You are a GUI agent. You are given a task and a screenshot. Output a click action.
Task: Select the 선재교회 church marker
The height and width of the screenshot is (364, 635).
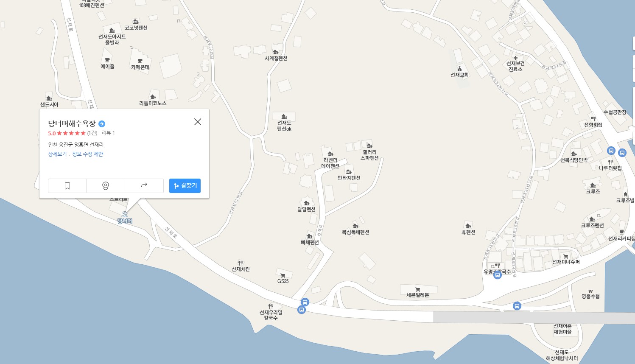coord(459,69)
